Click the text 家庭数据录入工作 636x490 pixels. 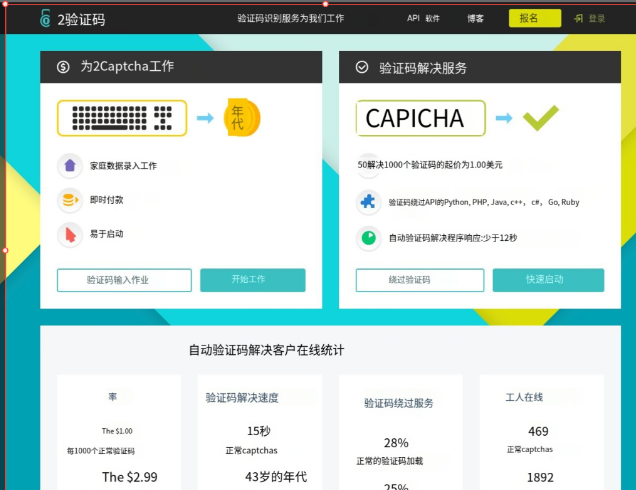coord(123,166)
